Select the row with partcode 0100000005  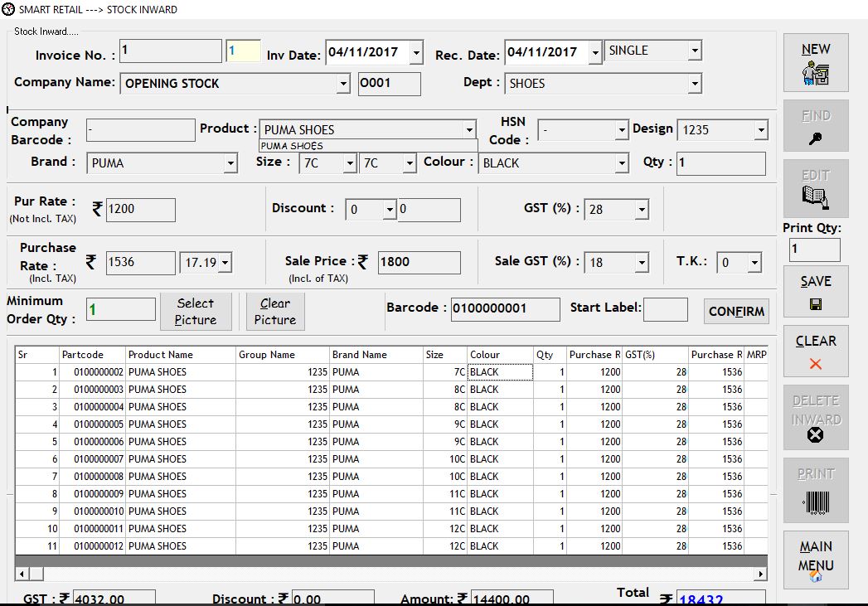390,424
